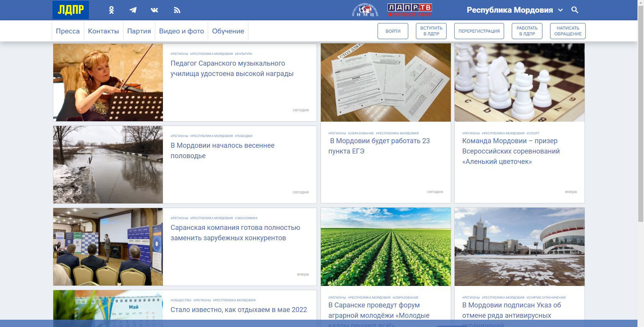Open the VK social network icon
Screen dimensions: 644x327
154,10
